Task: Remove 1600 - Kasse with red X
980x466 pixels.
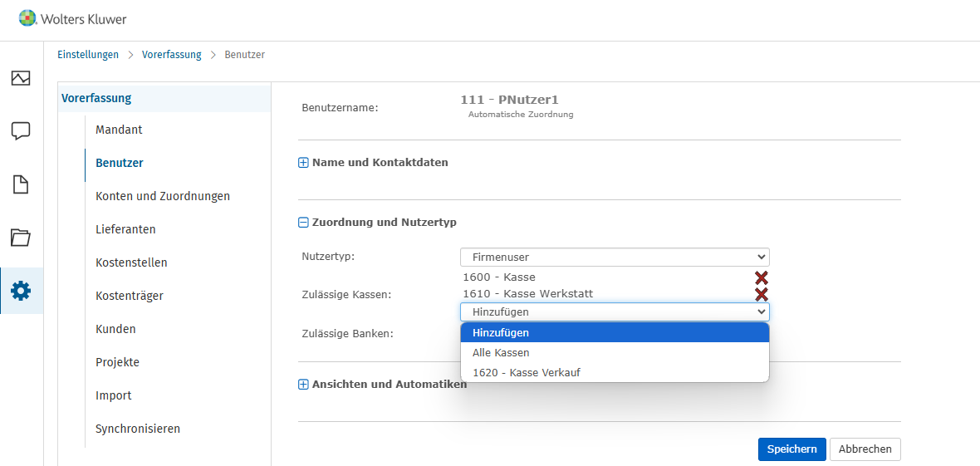Action: [x=762, y=278]
